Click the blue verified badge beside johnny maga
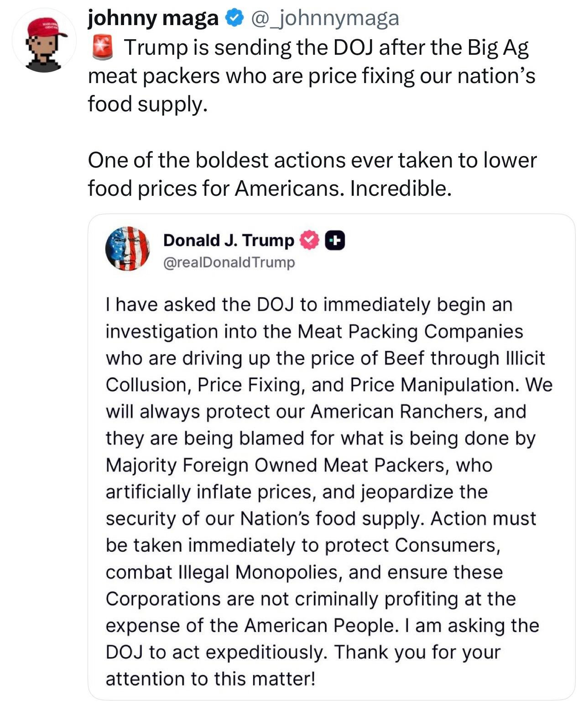 [233, 18]
